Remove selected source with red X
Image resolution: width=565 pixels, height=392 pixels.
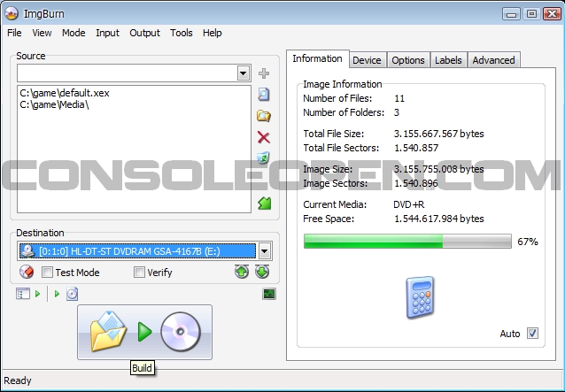pos(264,137)
